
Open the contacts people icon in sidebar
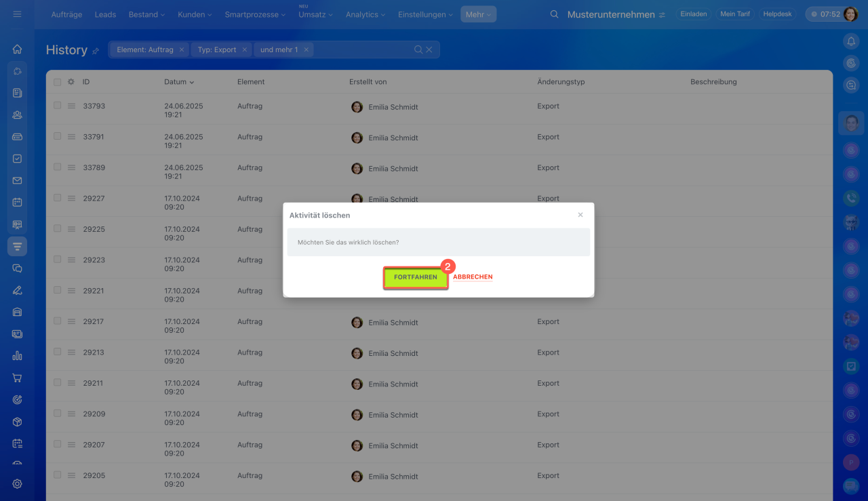(x=17, y=115)
